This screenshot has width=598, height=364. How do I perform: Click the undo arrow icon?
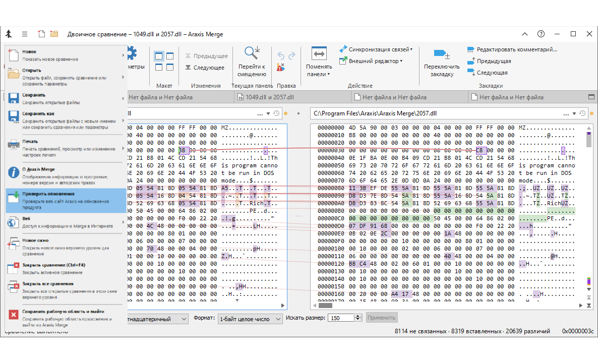(x=281, y=55)
